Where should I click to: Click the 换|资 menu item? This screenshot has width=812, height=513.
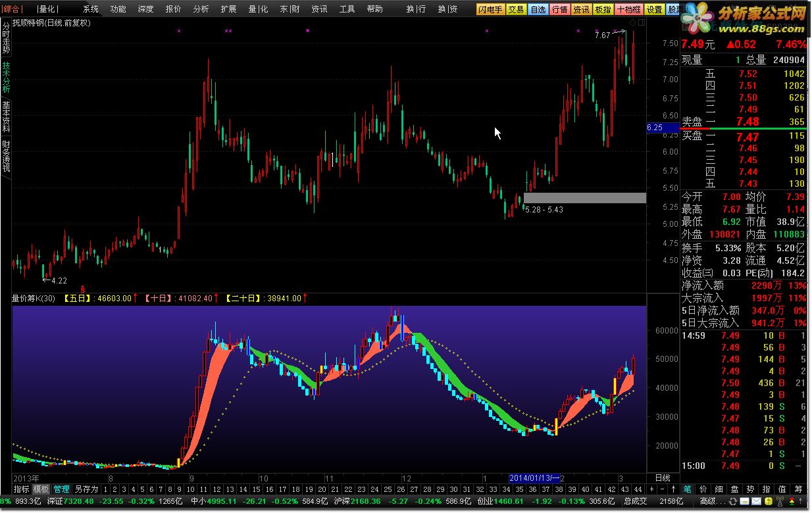tap(447, 9)
